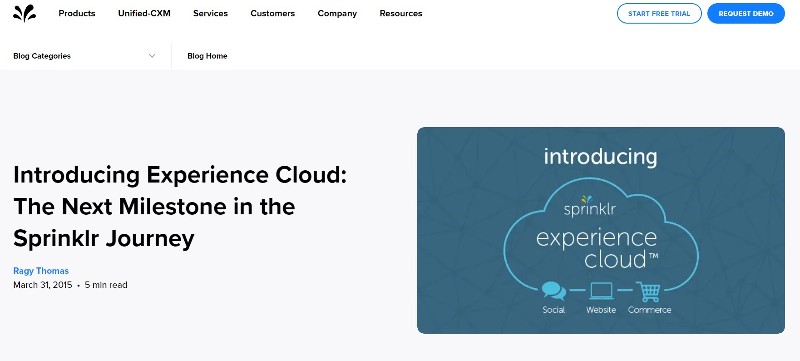
Task: Click the Request Demo button
Action: click(746, 14)
